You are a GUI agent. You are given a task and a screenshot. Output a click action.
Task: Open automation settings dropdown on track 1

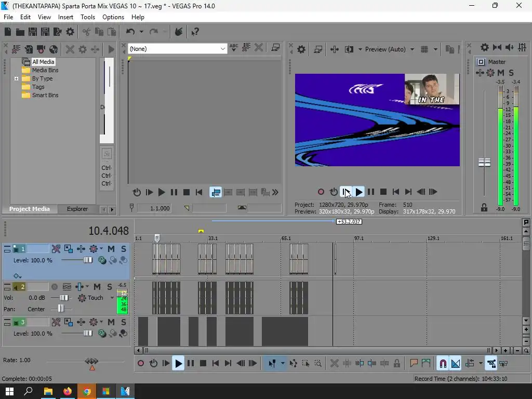coord(101,249)
